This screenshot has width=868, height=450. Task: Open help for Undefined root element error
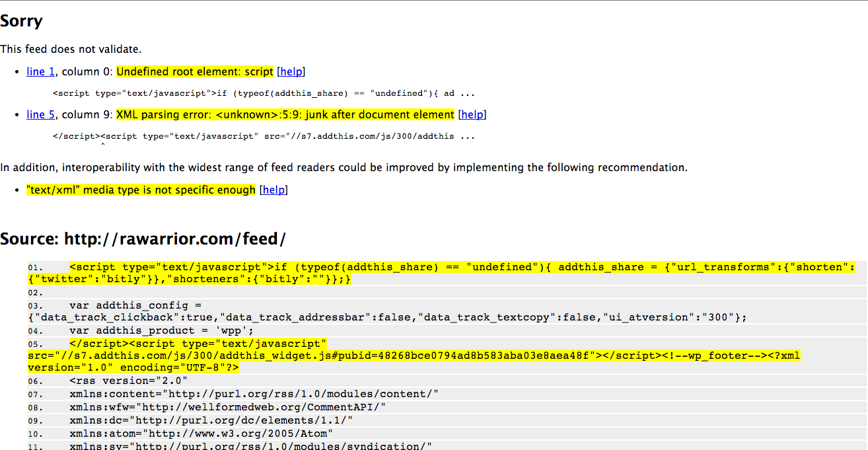click(x=291, y=71)
